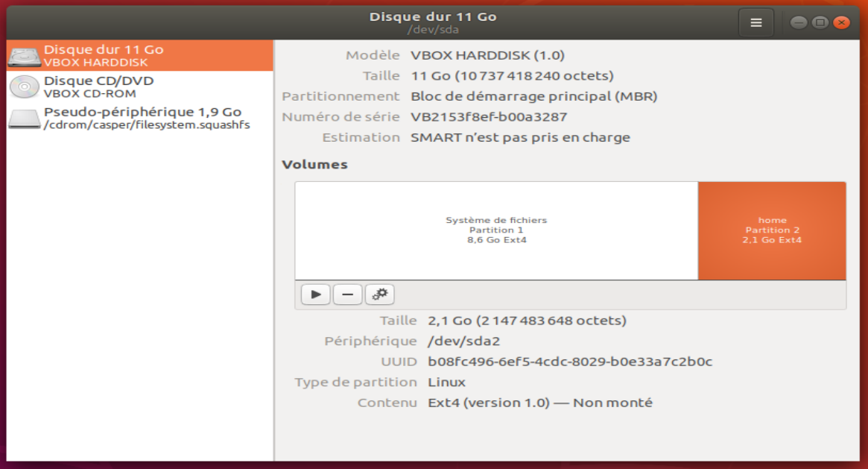Click the window title Disque dur 11 Go
The image size is (868, 469).
tap(433, 17)
